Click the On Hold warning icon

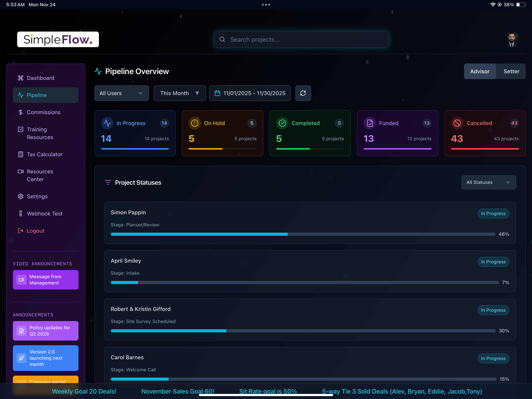[195, 123]
